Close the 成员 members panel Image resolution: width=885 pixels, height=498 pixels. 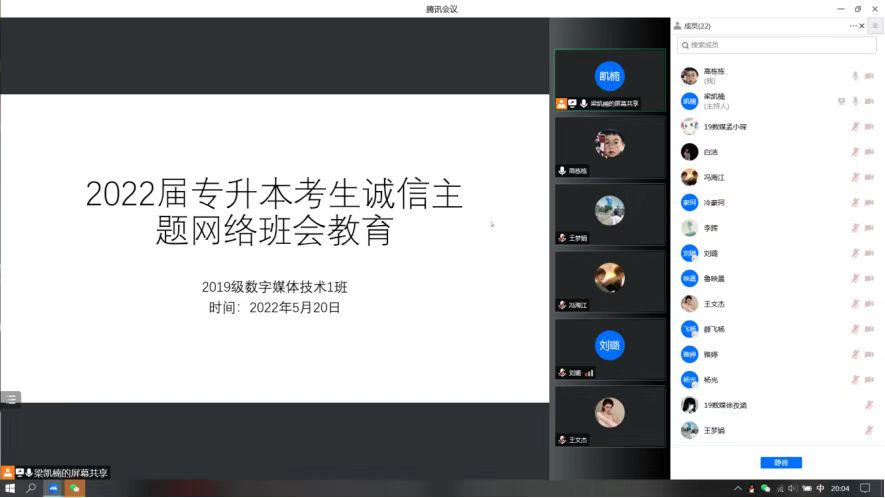(x=862, y=26)
